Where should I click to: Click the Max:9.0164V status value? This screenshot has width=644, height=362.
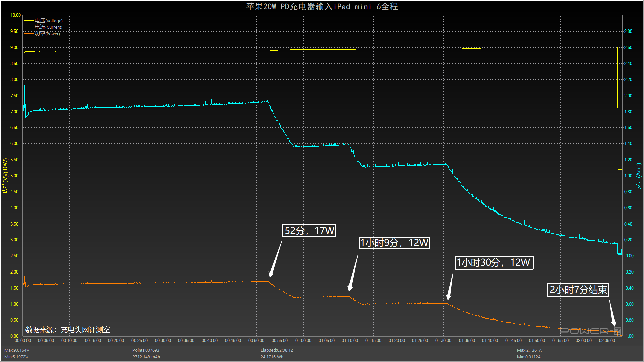pyautogui.click(x=17, y=350)
